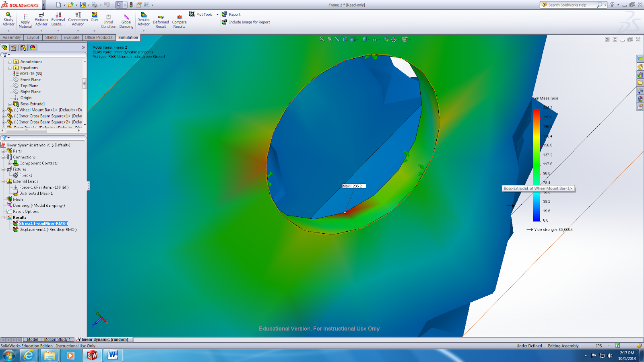Viewport: 644px width, 362px height.
Task: Switch to the Evaluate tab
Action: 71,37
